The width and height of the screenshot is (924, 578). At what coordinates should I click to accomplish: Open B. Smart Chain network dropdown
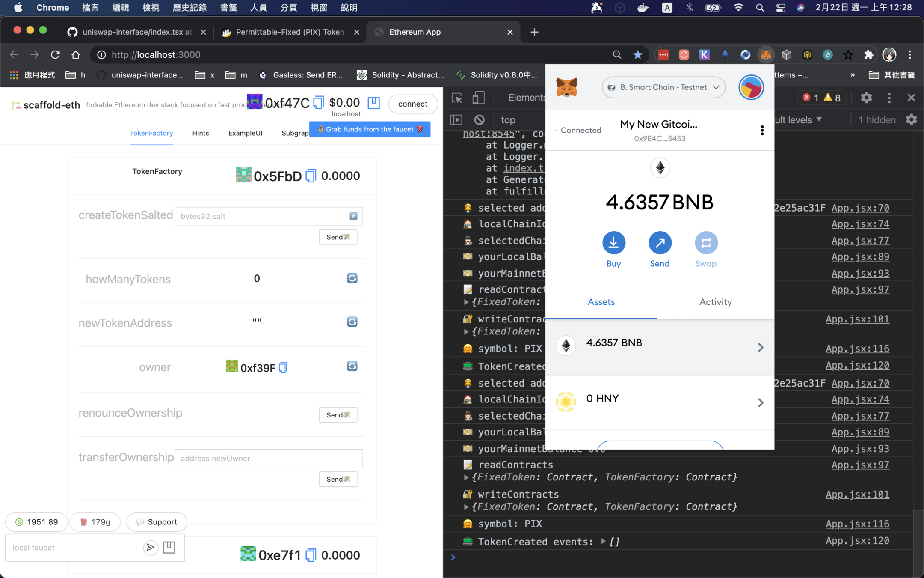click(663, 87)
